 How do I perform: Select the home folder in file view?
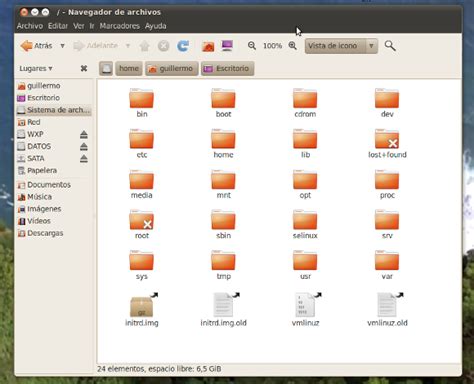pos(223,139)
